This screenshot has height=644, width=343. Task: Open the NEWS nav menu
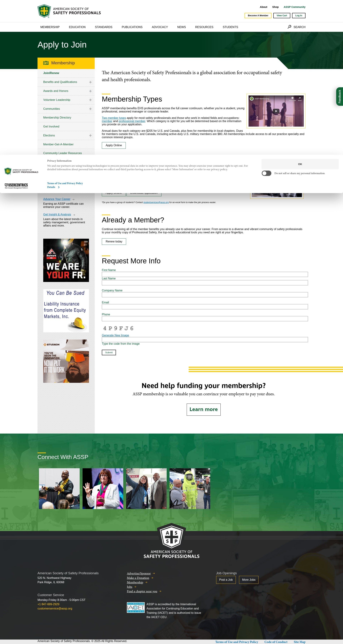point(181,27)
